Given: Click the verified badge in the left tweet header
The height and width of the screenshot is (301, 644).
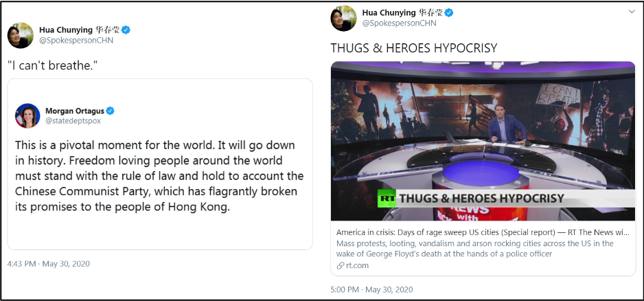Looking at the screenshot, I should (x=126, y=30).
